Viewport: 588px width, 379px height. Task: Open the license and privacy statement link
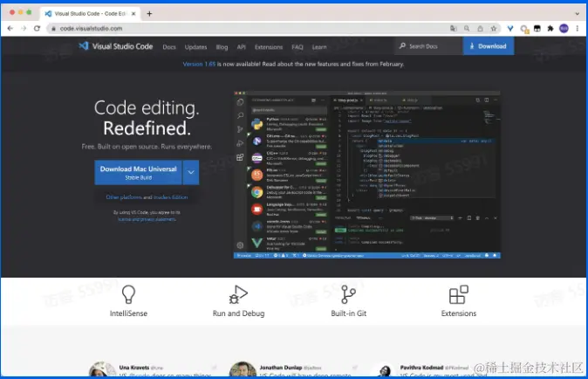point(147,219)
